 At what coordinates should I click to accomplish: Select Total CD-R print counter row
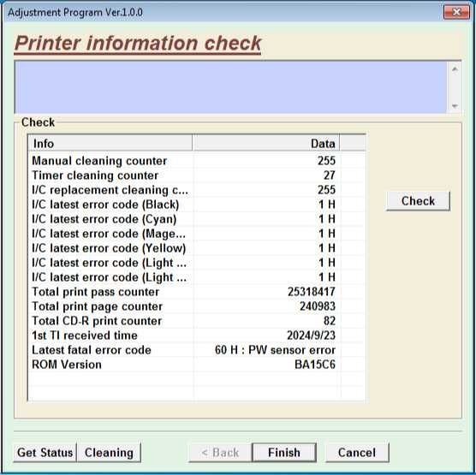[197, 321]
